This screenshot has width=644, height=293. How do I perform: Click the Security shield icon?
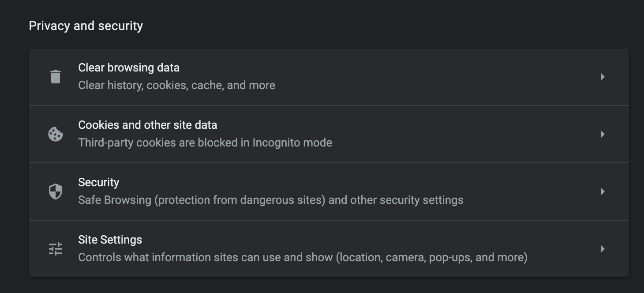(x=55, y=192)
